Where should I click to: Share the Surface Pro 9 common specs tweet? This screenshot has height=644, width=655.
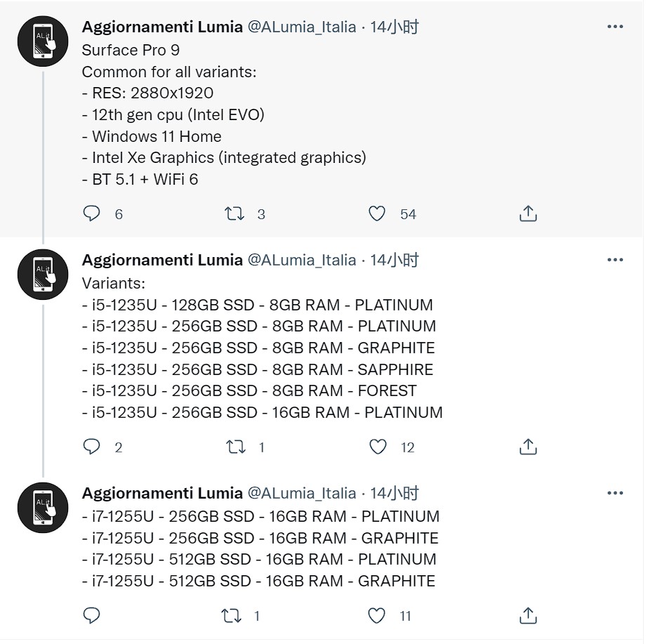[x=528, y=213]
